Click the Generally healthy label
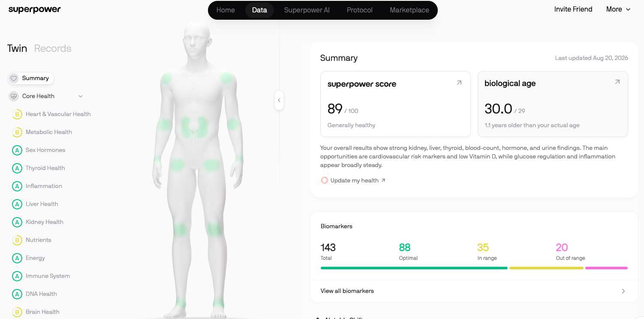This screenshot has width=644, height=319. pos(352,125)
